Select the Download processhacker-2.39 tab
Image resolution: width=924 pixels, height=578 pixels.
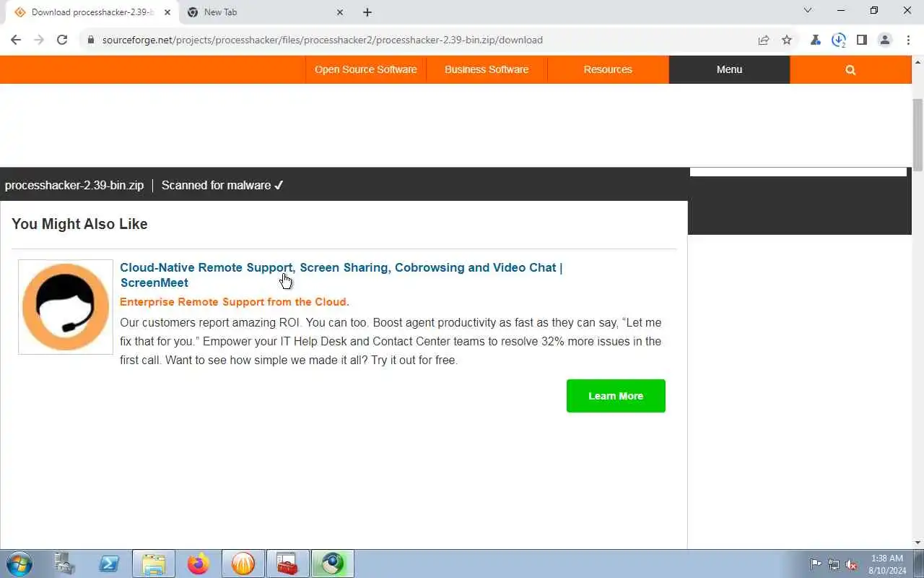(92, 12)
